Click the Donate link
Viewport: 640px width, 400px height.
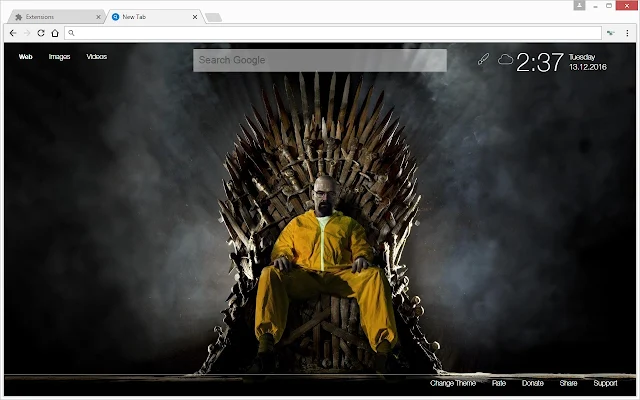(533, 383)
